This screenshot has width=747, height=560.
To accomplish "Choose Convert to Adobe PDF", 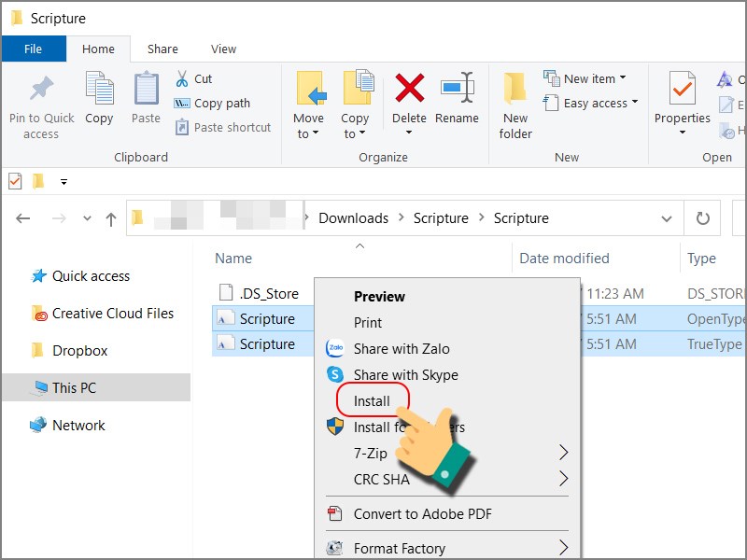I will tap(423, 514).
